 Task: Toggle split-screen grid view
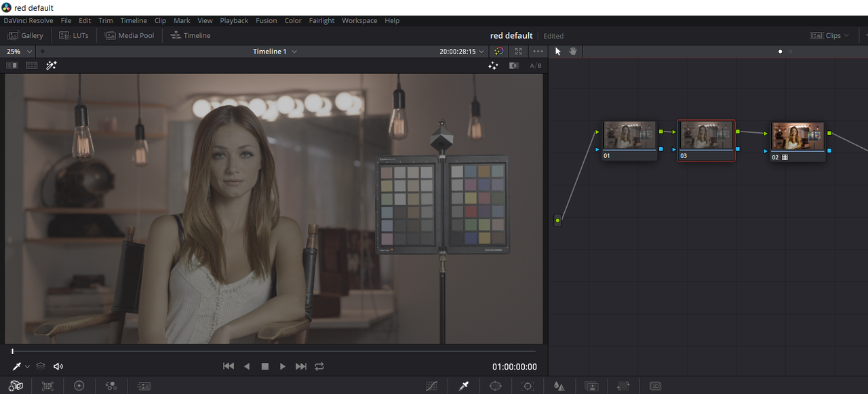(32, 66)
